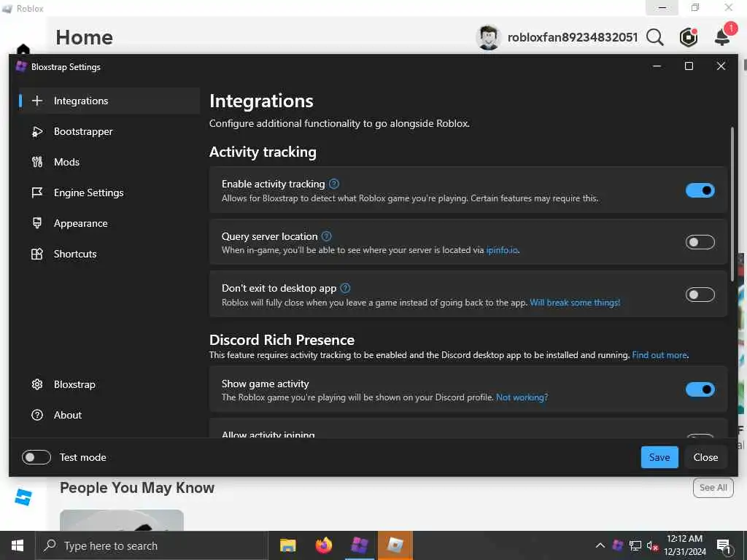747x560 pixels.
Task: Click the blue Roblox sidebar icon
Action: (x=23, y=497)
